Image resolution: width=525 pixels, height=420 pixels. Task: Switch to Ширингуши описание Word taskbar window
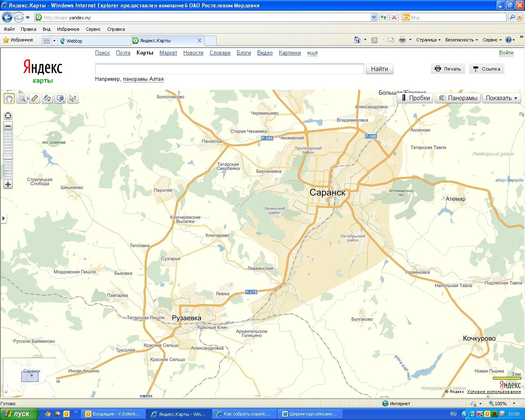(x=310, y=414)
